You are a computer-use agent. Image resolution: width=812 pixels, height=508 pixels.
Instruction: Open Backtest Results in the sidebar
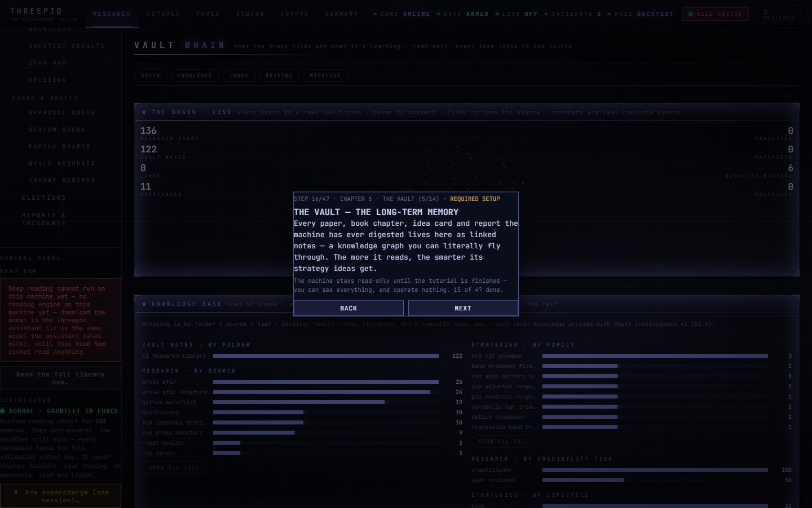click(x=67, y=46)
